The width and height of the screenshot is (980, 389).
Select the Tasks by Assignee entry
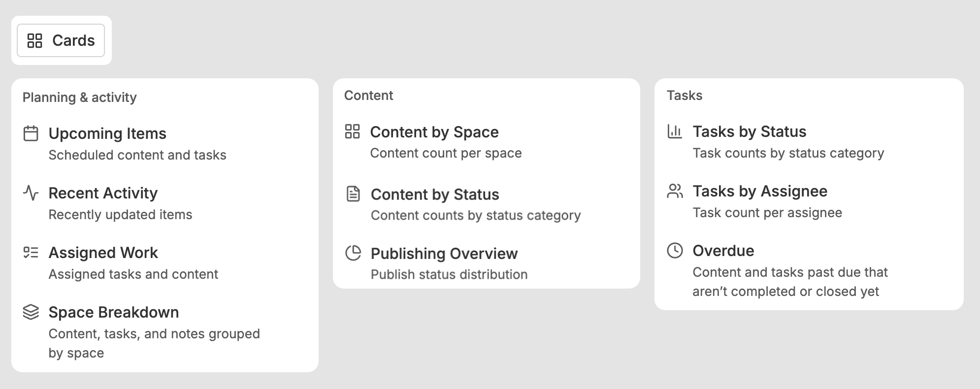(x=760, y=191)
